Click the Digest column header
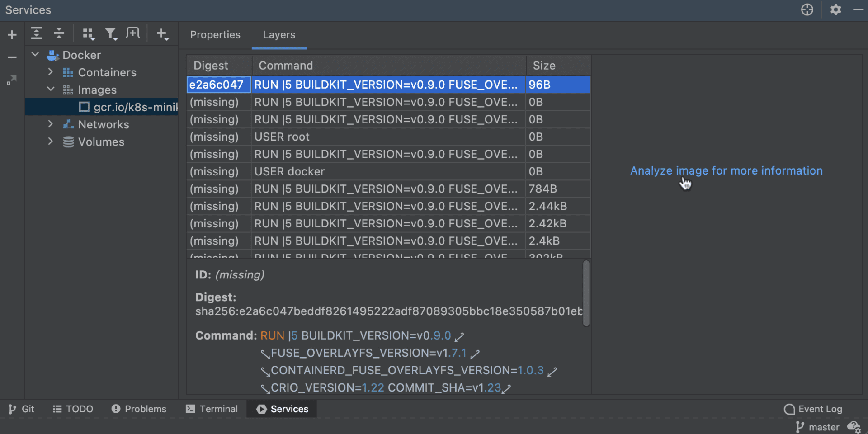 click(x=219, y=66)
